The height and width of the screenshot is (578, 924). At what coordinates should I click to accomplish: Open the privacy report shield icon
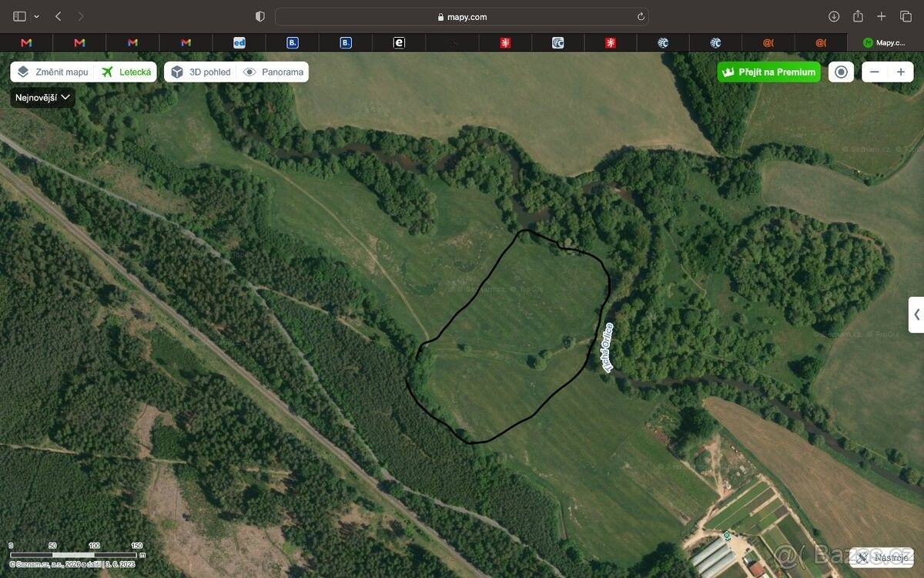coord(259,16)
